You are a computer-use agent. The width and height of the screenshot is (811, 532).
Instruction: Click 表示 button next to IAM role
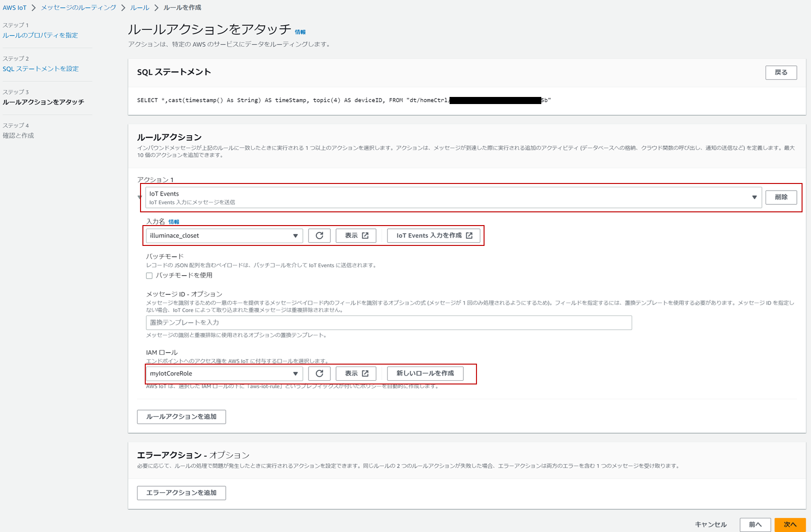click(x=356, y=374)
